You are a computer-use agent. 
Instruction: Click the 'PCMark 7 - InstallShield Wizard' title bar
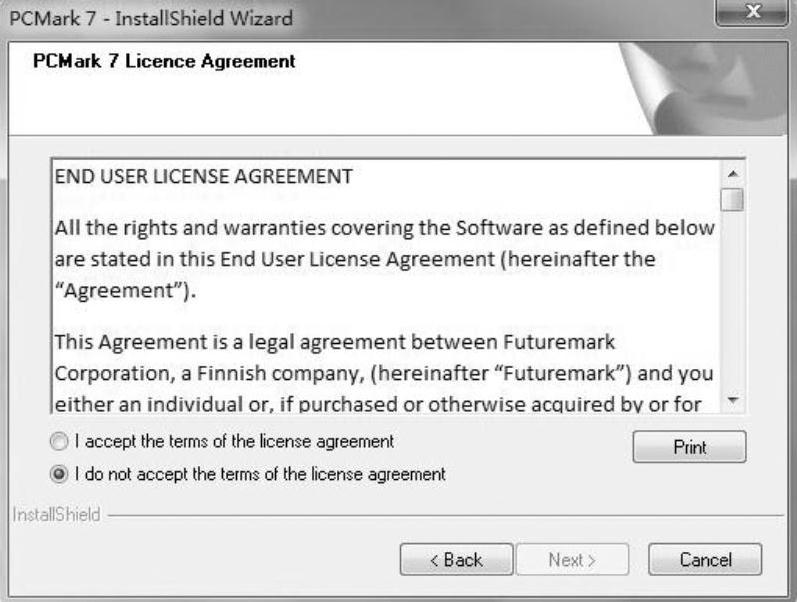(300, 17)
